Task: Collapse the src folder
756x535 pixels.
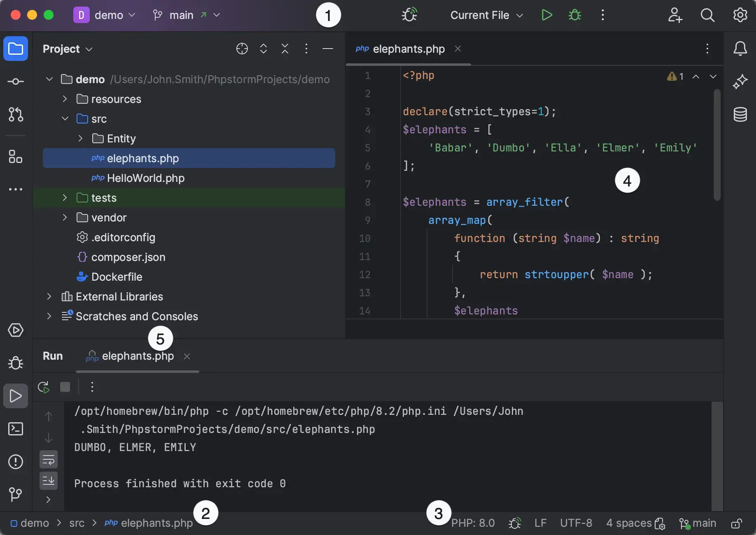Action: pyautogui.click(x=65, y=119)
